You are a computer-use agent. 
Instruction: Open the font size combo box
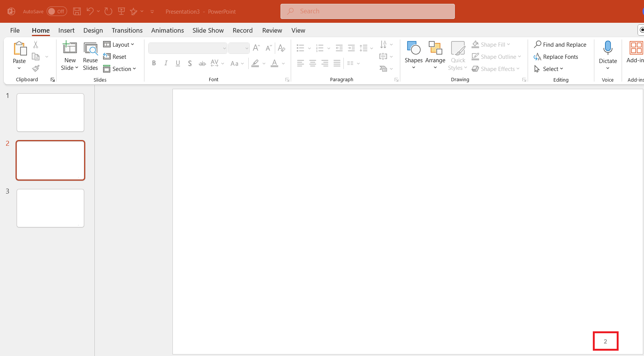coord(239,48)
